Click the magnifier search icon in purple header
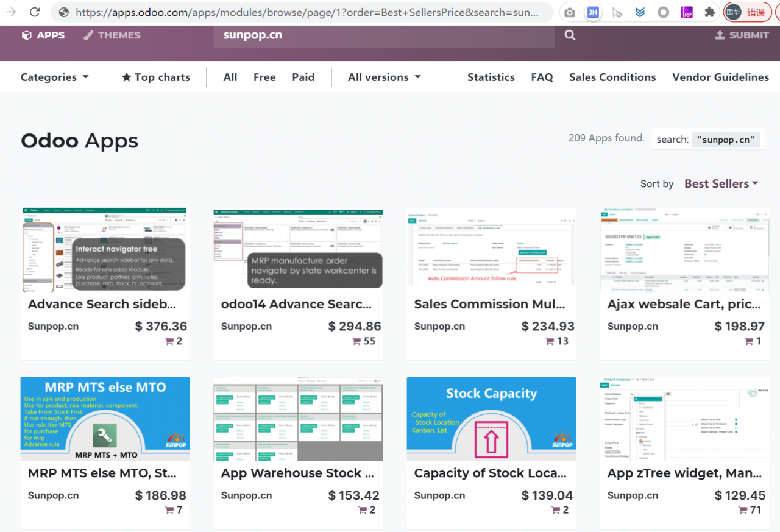This screenshot has height=532, width=780. (x=570, y=35)
